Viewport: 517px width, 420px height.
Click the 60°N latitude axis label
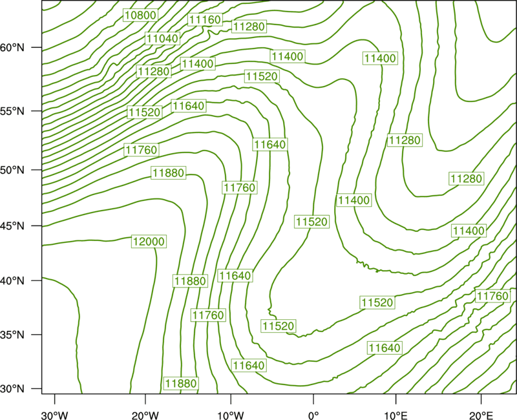coord(12,48)
